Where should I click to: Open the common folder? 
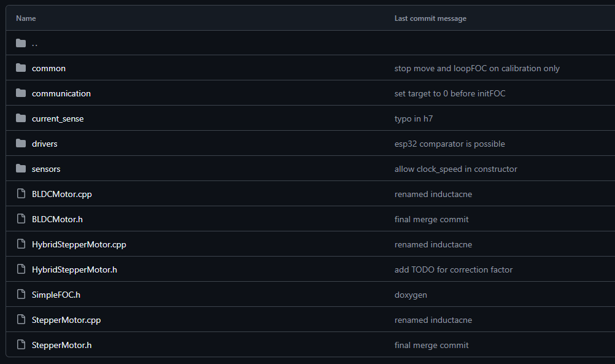(48, 68)
